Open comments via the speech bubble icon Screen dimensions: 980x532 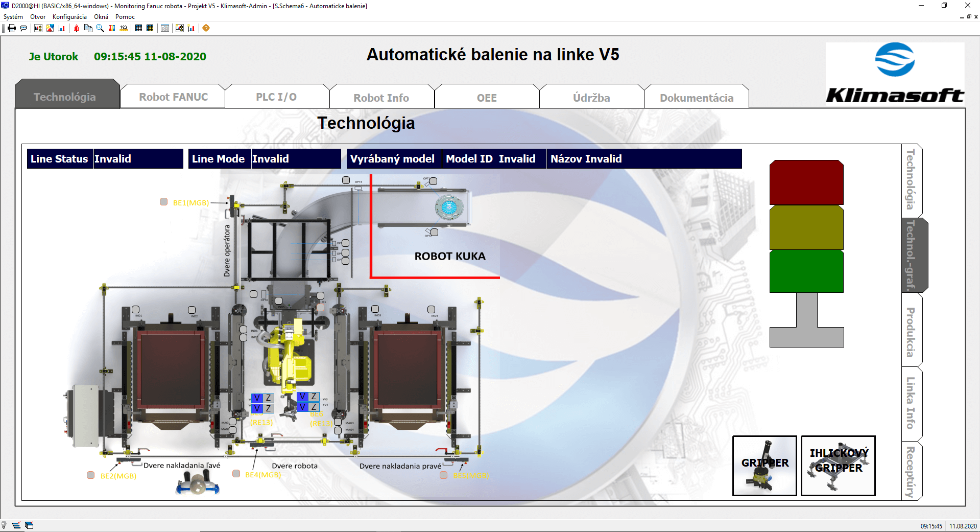pyautogui.click(x=23, y=28)
